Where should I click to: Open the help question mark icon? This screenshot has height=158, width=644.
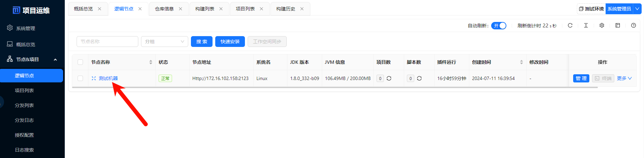(x=634, y=25)
